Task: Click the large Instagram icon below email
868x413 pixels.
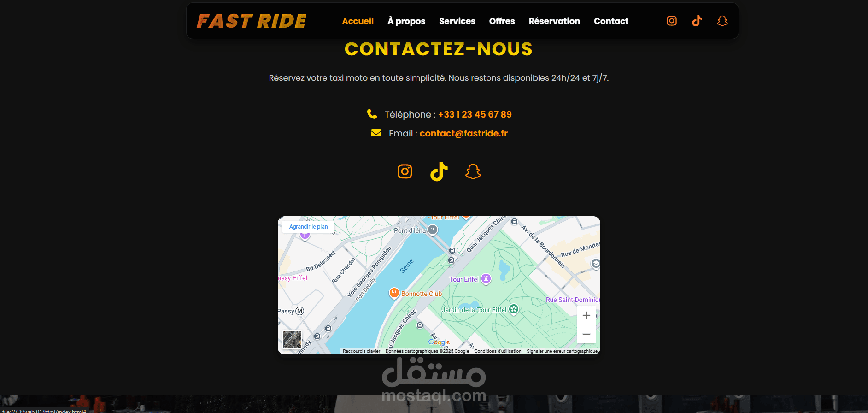Action: [x=405, y=171]
